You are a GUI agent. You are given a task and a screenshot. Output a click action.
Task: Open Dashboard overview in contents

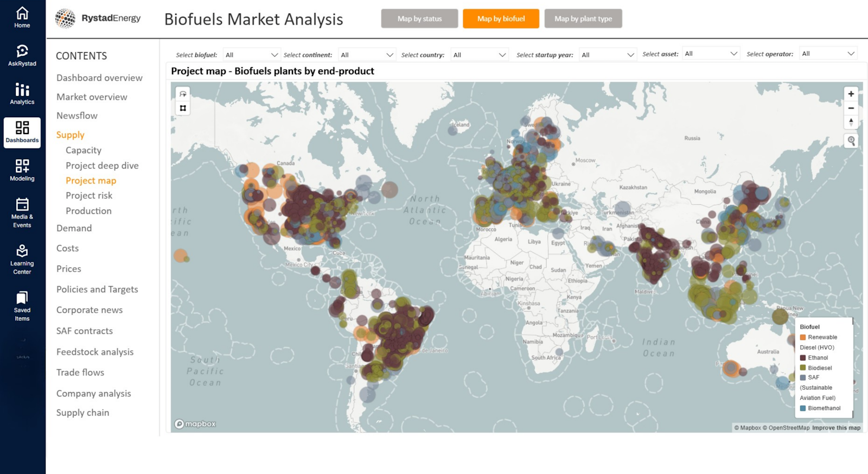pyautogui.click(x=99, y=78)
